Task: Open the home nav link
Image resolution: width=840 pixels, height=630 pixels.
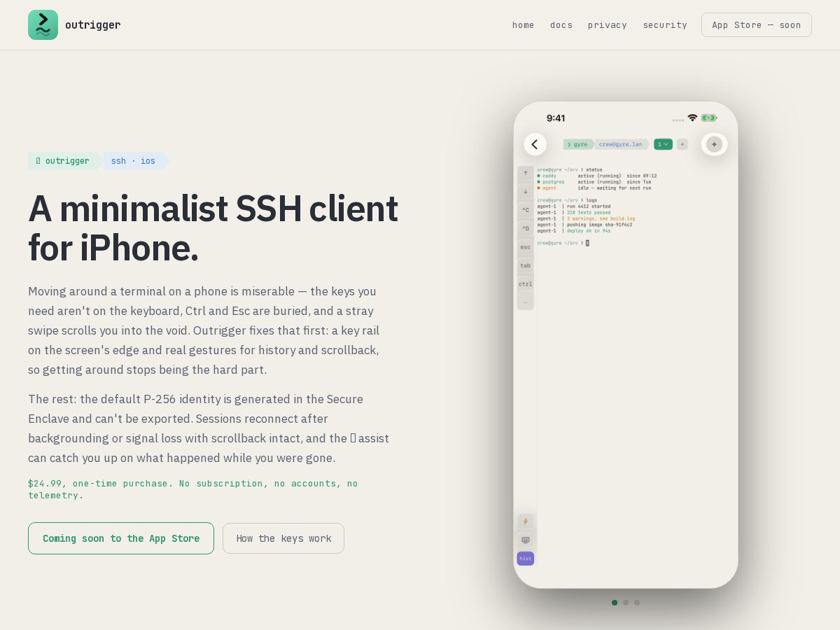Action: point(523,24)
